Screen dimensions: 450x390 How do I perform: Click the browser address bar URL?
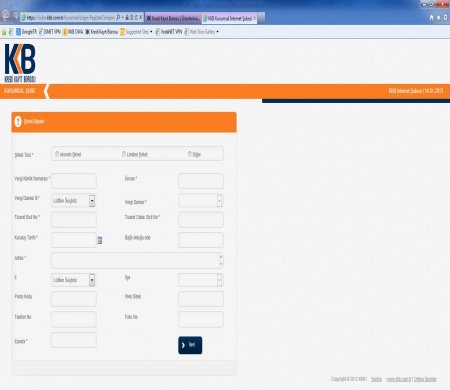(x=70, y=17)
